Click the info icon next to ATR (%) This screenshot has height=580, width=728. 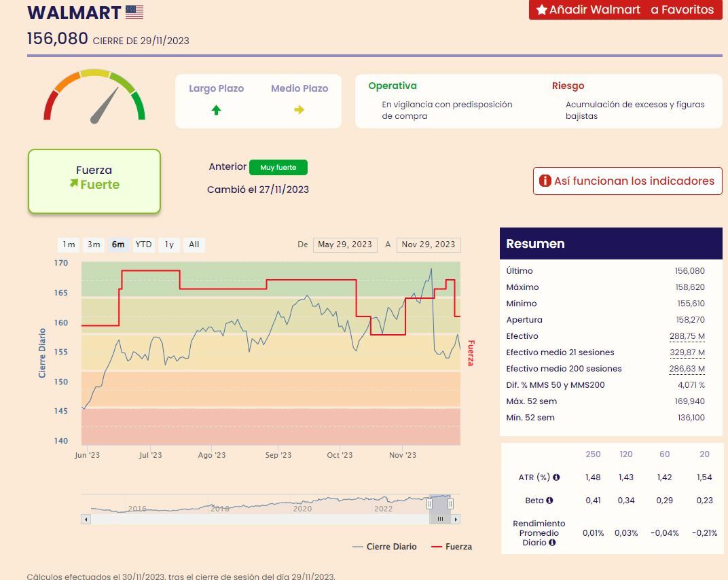556,477
